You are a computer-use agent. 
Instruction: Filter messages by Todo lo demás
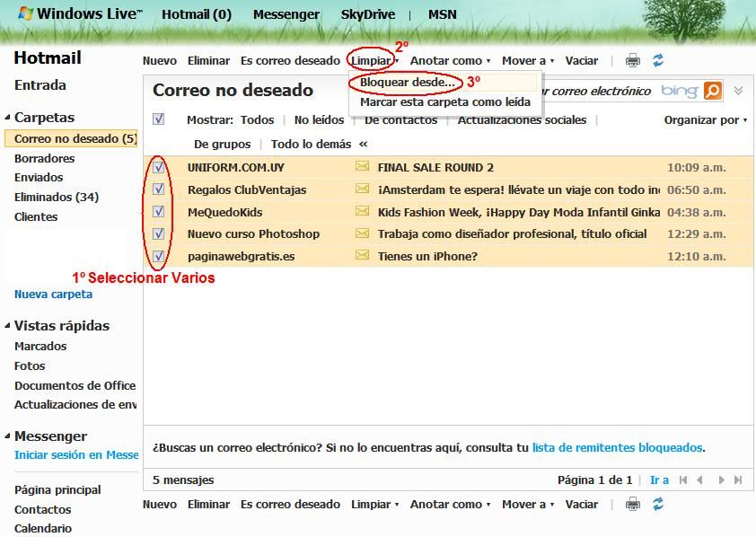(311, 144)
